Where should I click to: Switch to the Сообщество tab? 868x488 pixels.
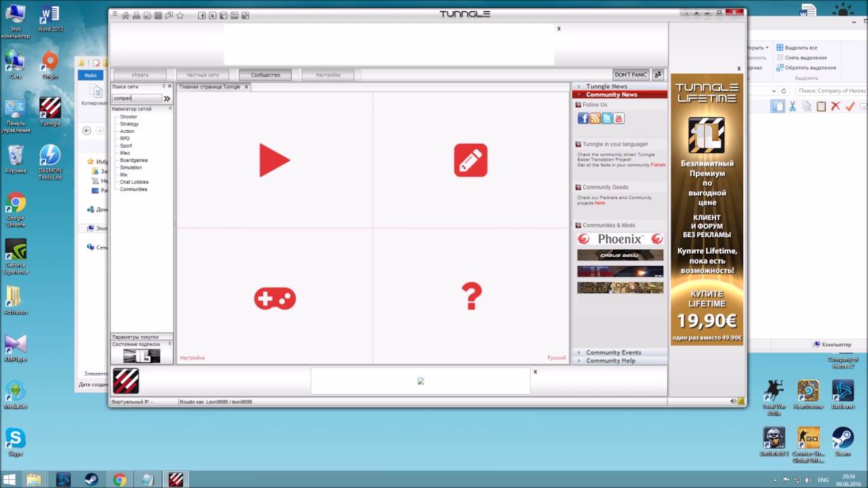[265, 75]
